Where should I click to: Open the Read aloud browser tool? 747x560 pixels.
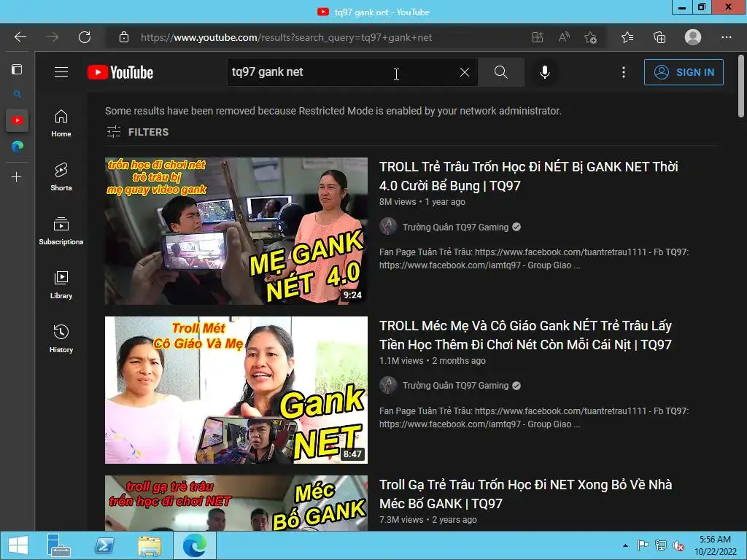[564, 37]
